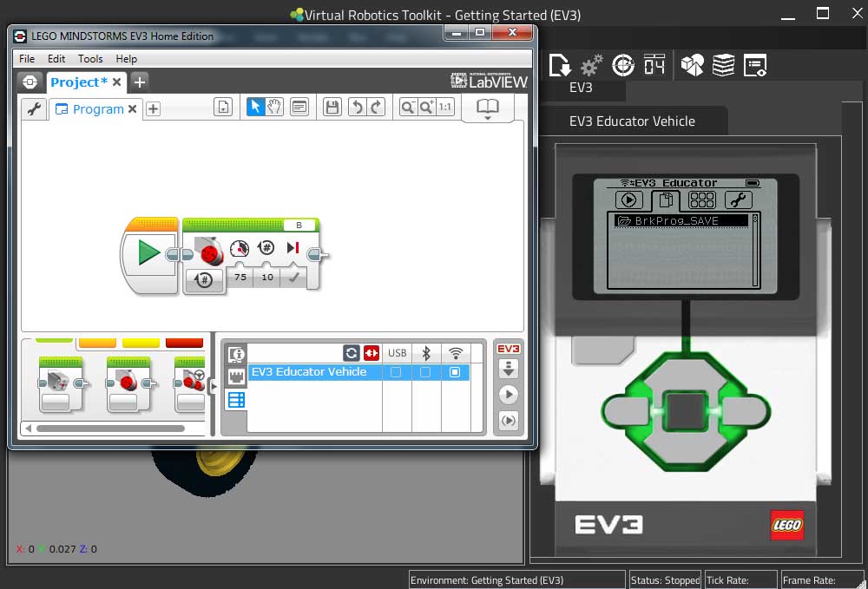This screenshot has height=589, width=868.
Task: Select the pan hand tool
Action: click(274, 107)
